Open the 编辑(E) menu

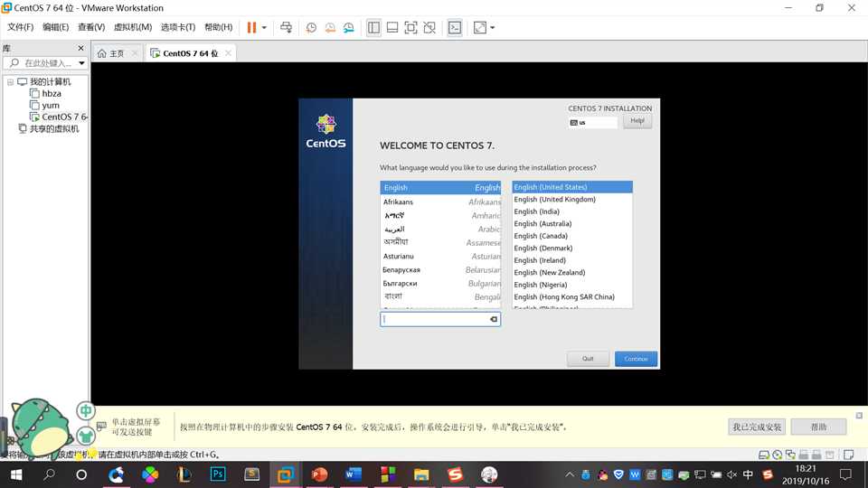click(56, 27)
